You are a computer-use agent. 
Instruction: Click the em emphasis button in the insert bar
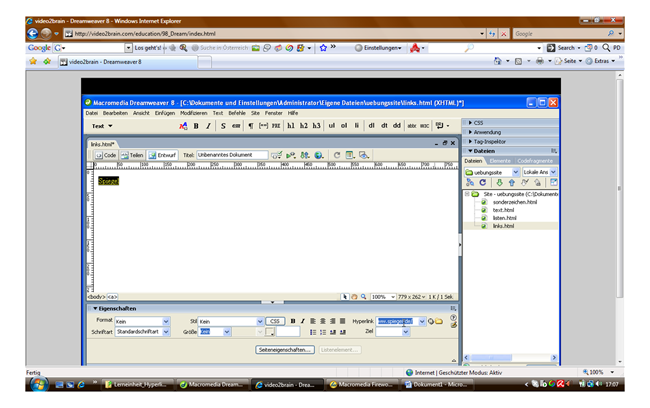236,126
